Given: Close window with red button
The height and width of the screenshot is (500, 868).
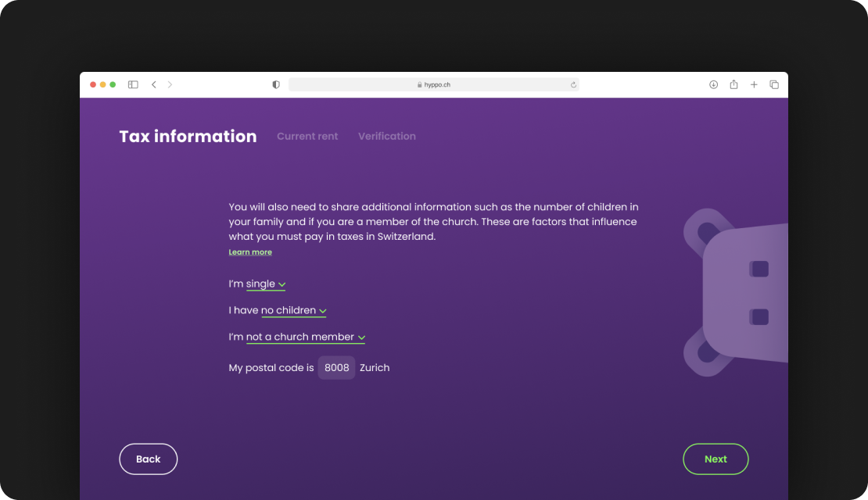Looking at the screenshot, I should [x=93, y=84].
